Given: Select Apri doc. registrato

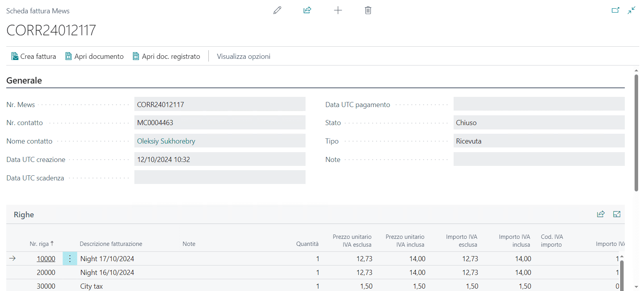Looking at the screenshot, I should 166,56.
